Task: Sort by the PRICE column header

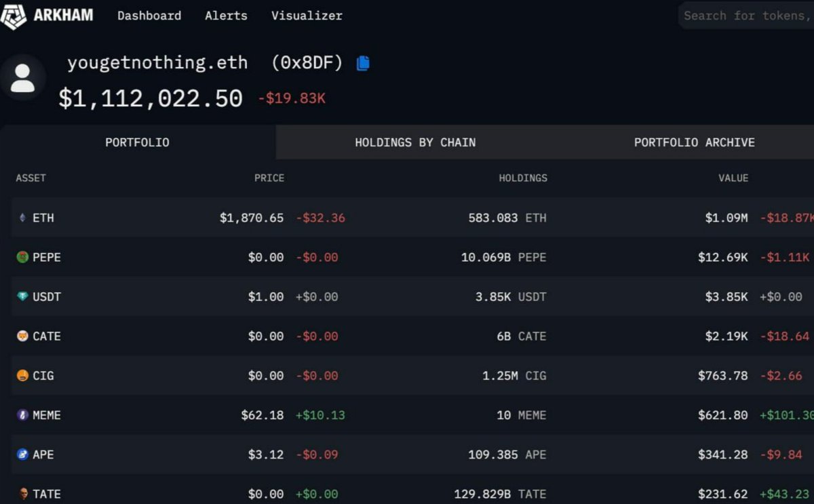Action: click(269, 178)
